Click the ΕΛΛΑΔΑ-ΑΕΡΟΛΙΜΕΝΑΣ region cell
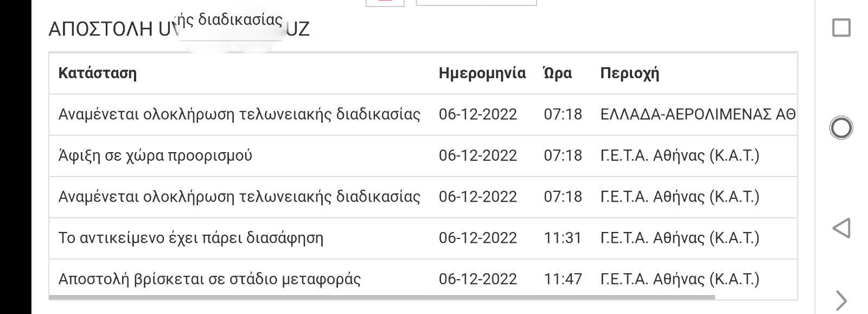868x314 pixels. [x=698, y=115]
